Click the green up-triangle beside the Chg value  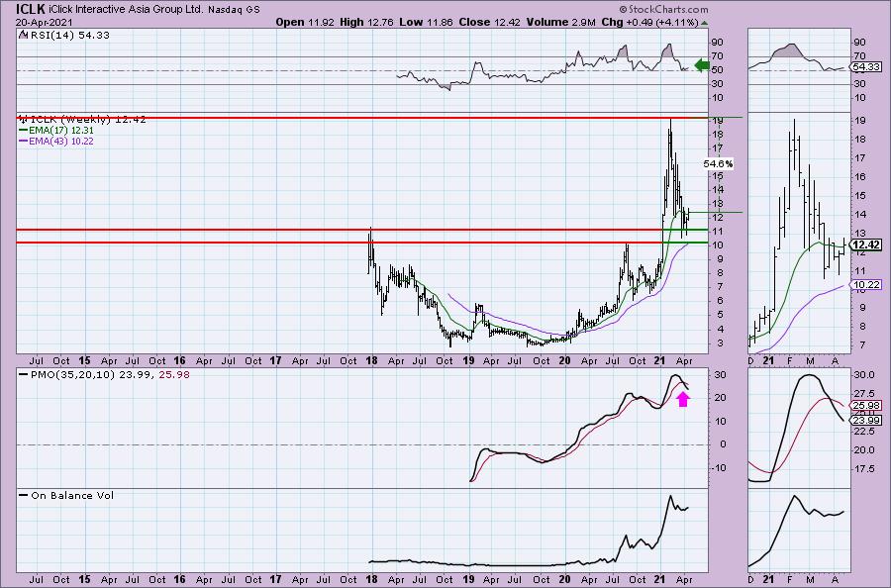pos(705,24)
